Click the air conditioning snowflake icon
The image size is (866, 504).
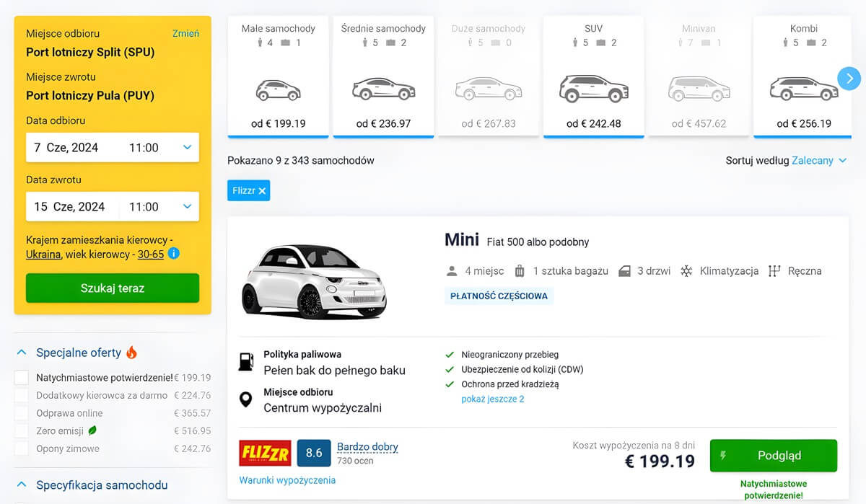[x=686, y=271]
